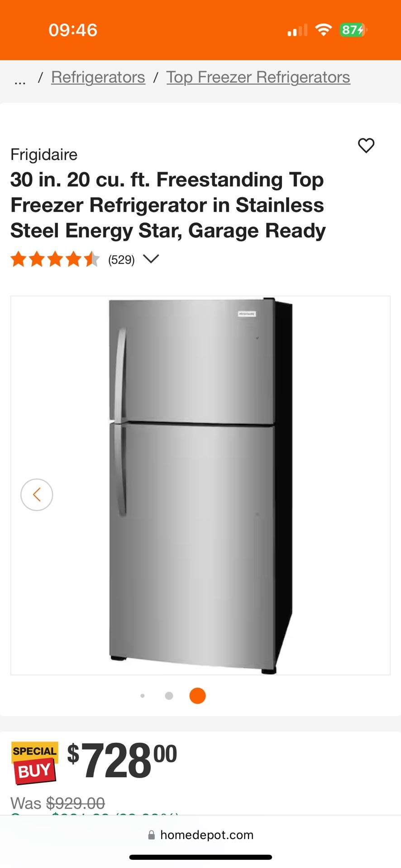Screen dimensions: 401x868
Task: Tap the battery indicator showing 87
Action: [x=353, y=30]
